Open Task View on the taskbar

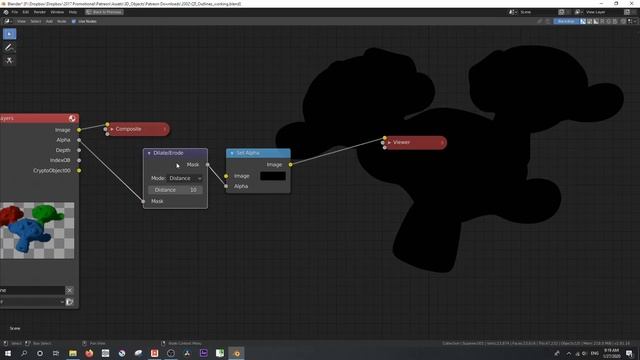(x=56, y=353)
